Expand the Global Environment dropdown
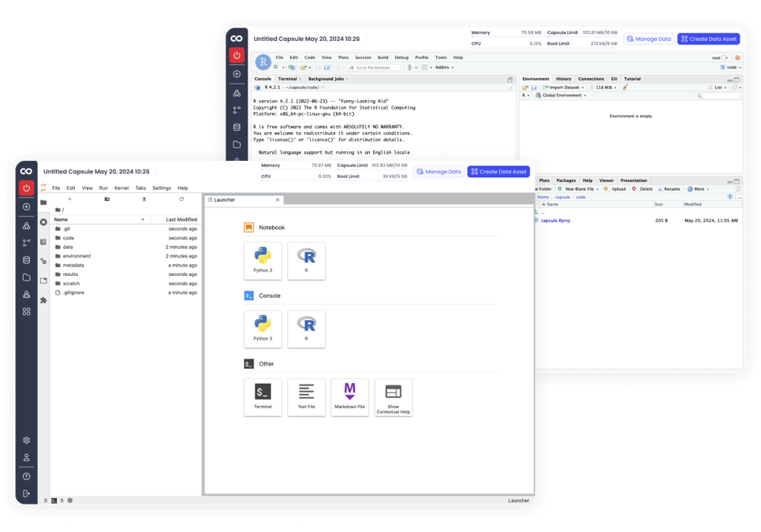The width and height of the screenshot is (761, 532). [563, 95]
